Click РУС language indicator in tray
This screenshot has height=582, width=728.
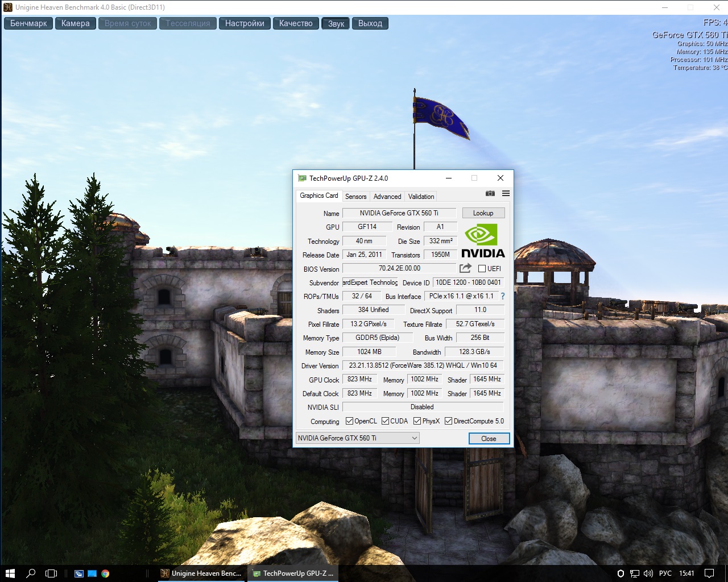(x=665, y=573)
